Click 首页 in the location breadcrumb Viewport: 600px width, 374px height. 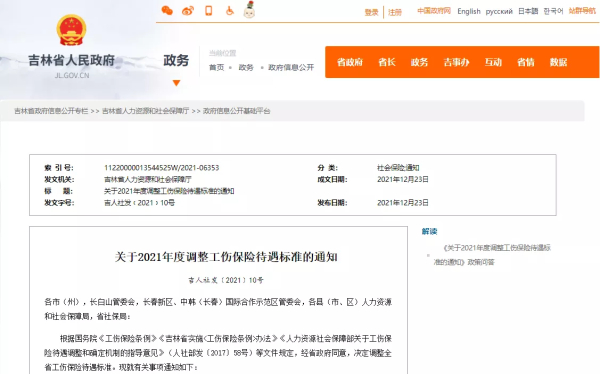click(x=217, y=67)
